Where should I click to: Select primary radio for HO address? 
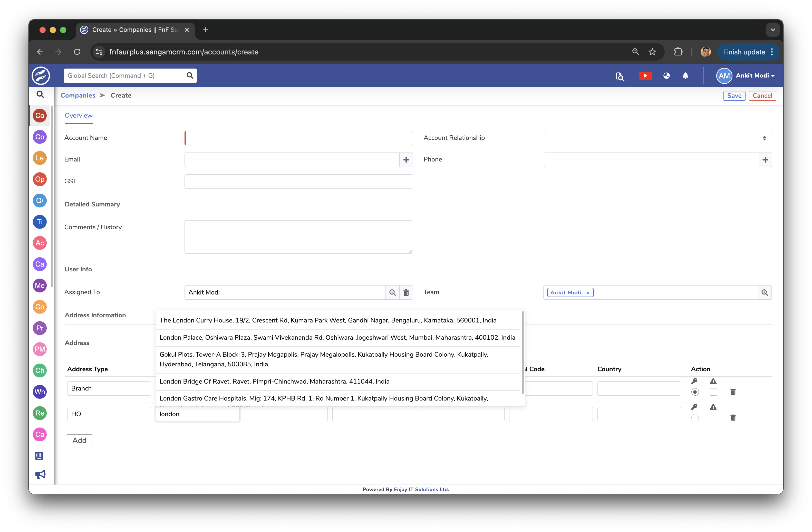[695, 418]
